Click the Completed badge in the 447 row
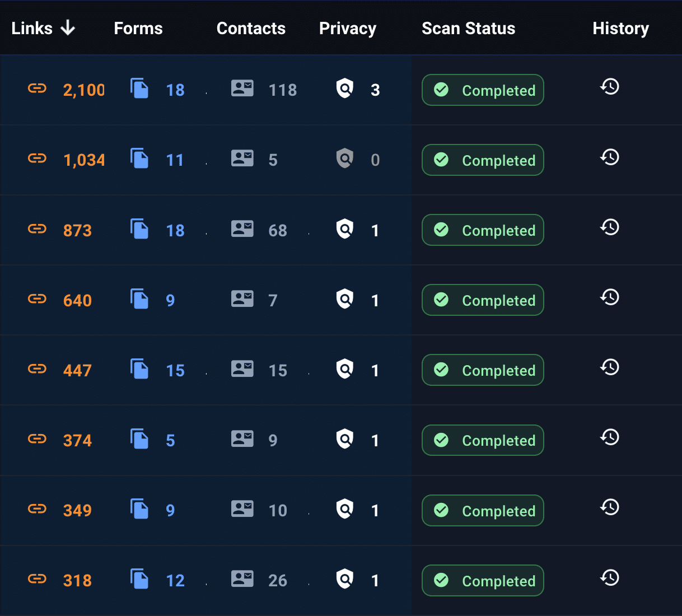Image resolution: width=682 pixels, height=616 pixels. point(483,370)
